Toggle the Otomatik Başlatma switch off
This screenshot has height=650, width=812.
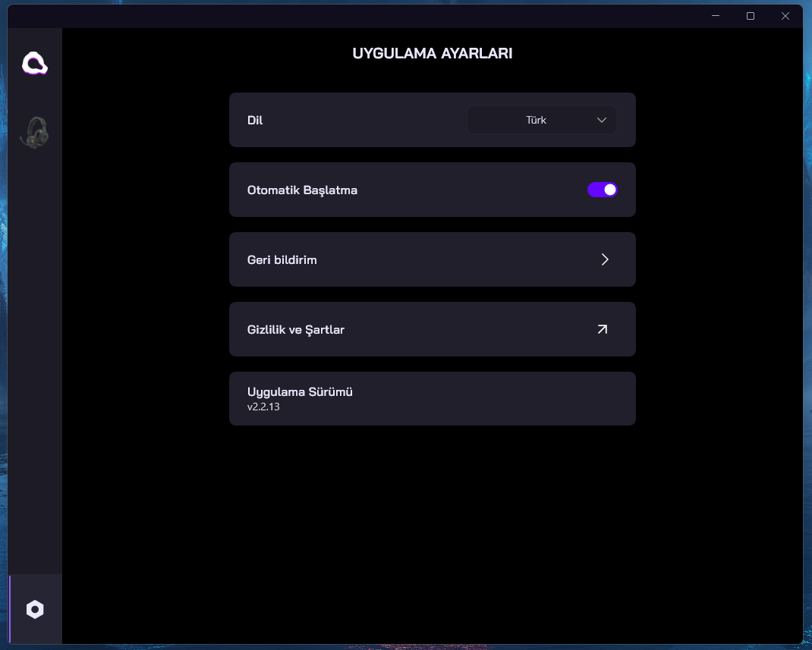602,190
